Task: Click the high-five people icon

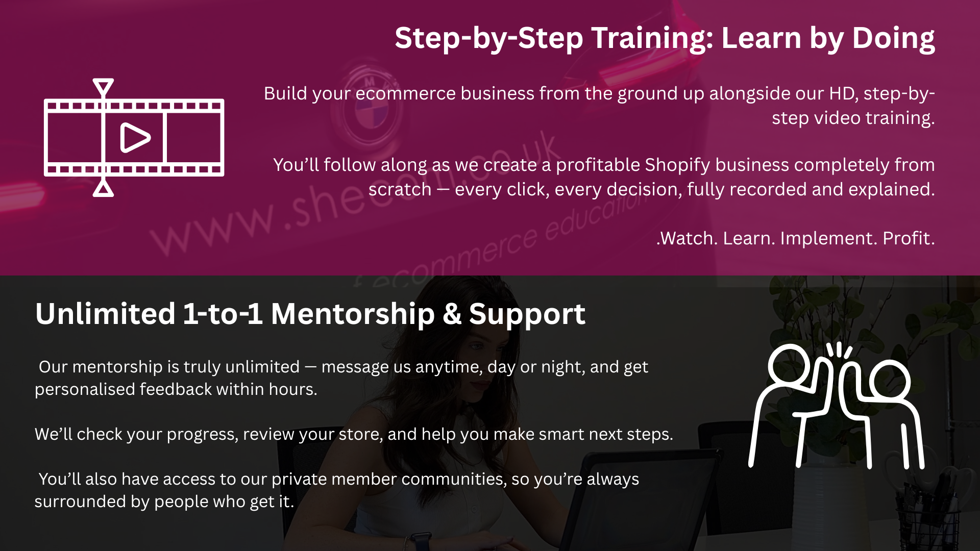Action: tap(836, 406)
